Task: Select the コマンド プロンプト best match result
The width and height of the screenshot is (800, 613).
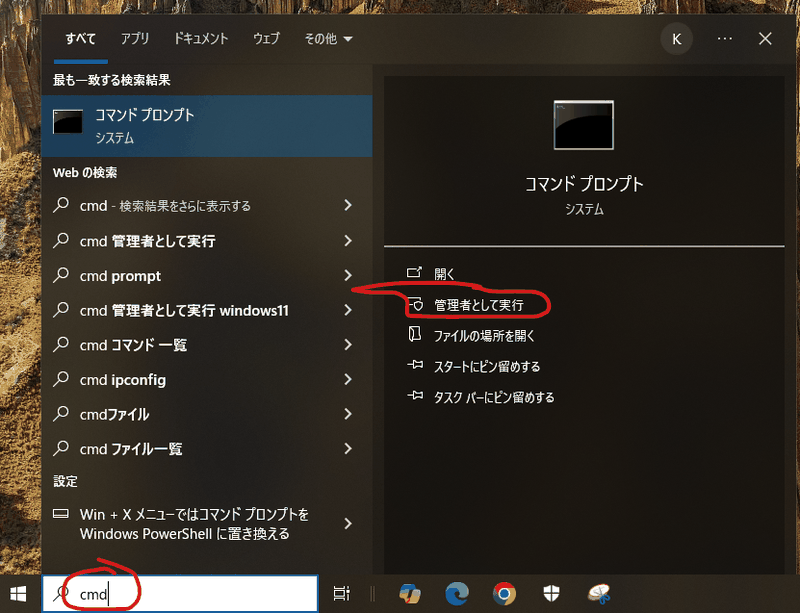Action: click(207, 126)
